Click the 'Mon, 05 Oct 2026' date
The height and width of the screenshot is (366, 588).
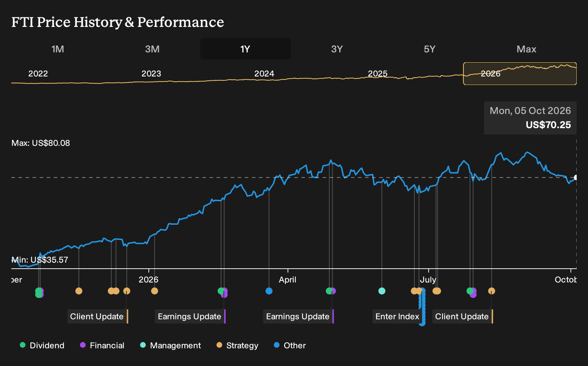530,111
